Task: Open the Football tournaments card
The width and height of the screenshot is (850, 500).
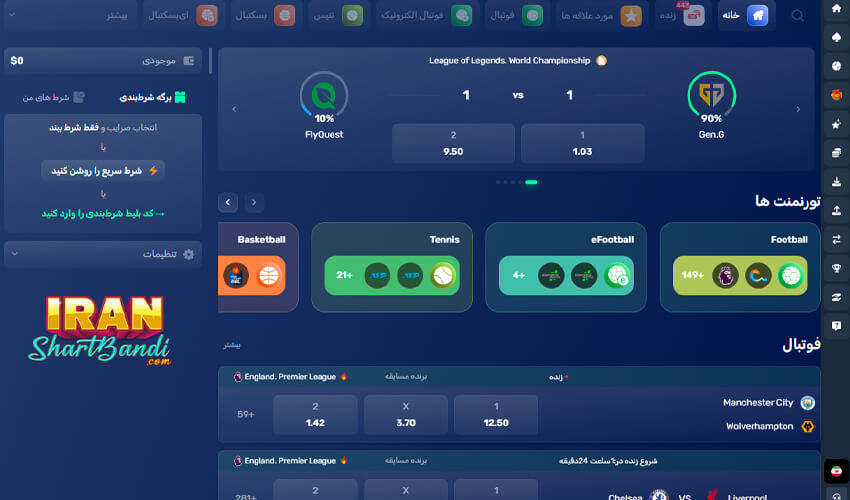Action: click(x=739, y=267)
